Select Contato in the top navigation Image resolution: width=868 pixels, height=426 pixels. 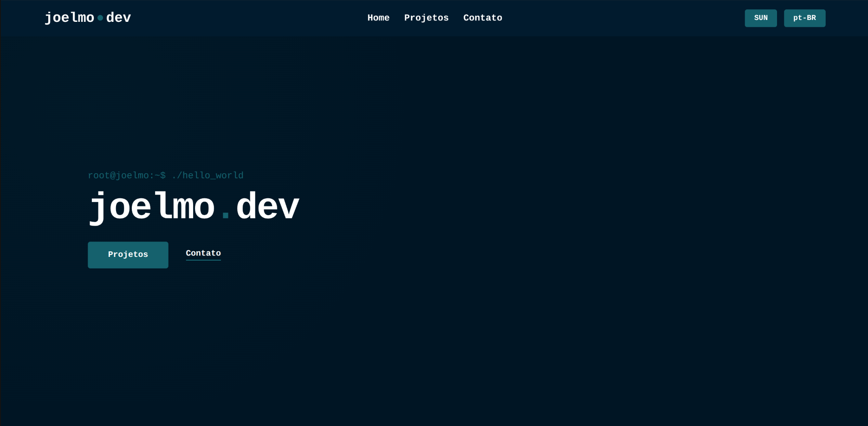pos(482,18)
